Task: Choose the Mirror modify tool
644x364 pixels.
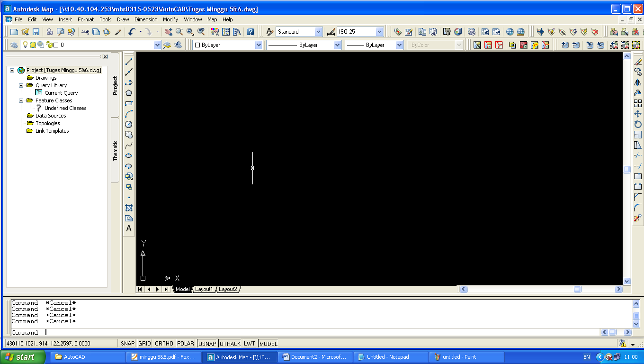Action: pos(638,82)
